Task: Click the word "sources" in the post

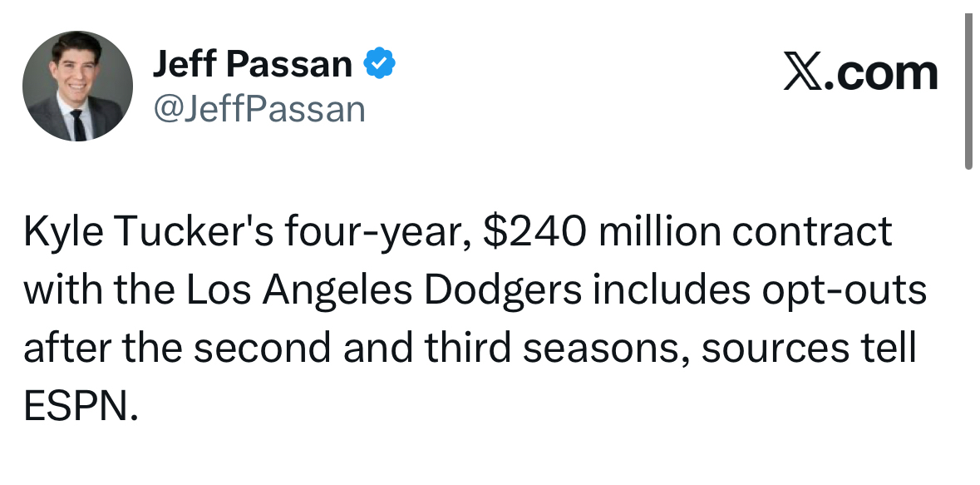Action: click(771, 349)
